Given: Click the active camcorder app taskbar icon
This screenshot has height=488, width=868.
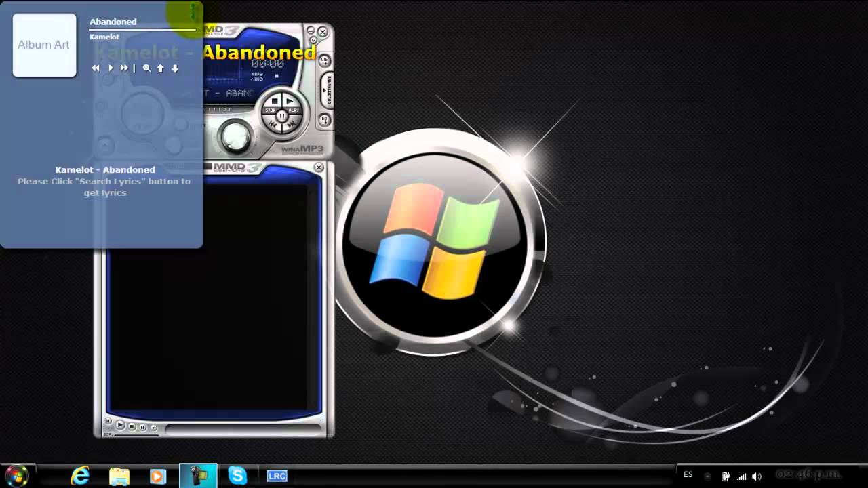Looking at the screenshot, I should tap(198, 476).
